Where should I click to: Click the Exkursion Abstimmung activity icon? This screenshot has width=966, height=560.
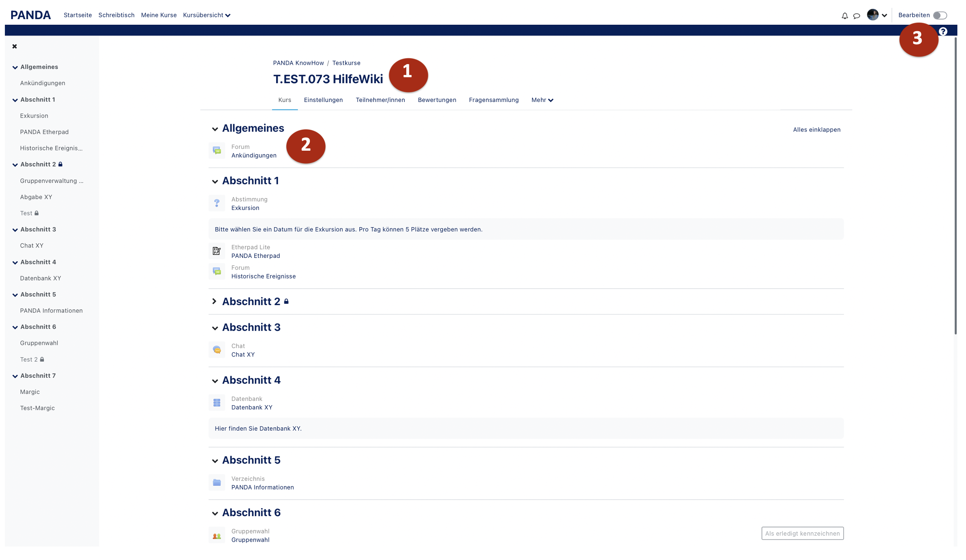[x=216, y=204]
